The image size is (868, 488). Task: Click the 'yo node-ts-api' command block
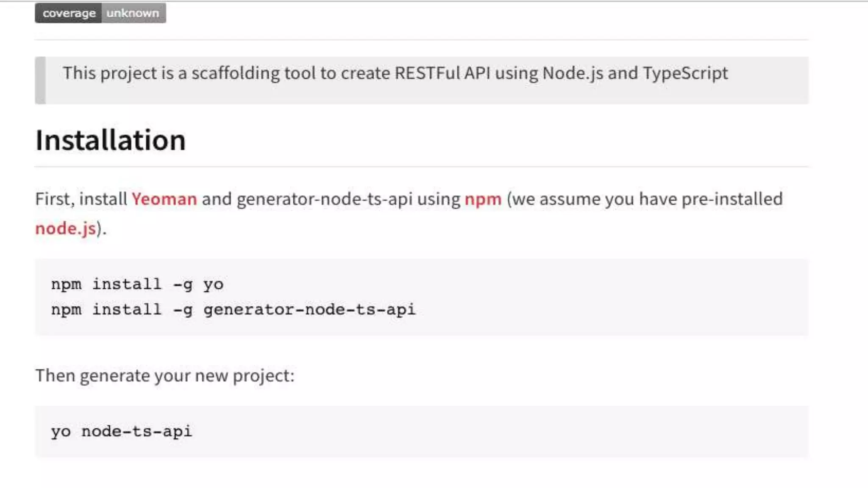(122, 432)
